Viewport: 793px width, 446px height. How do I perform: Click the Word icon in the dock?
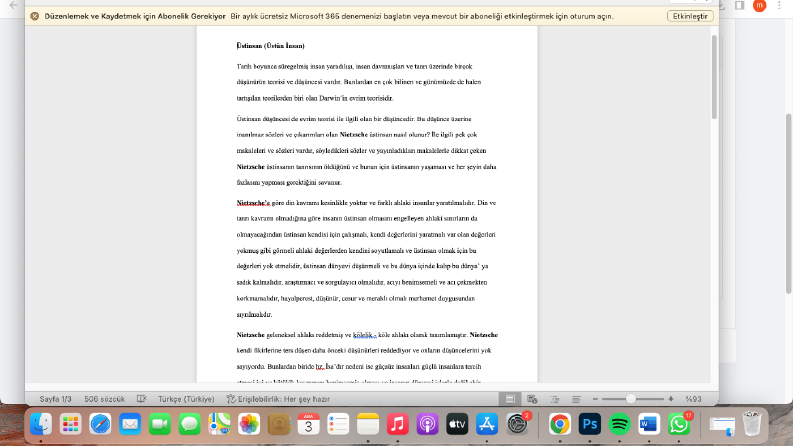649,424
